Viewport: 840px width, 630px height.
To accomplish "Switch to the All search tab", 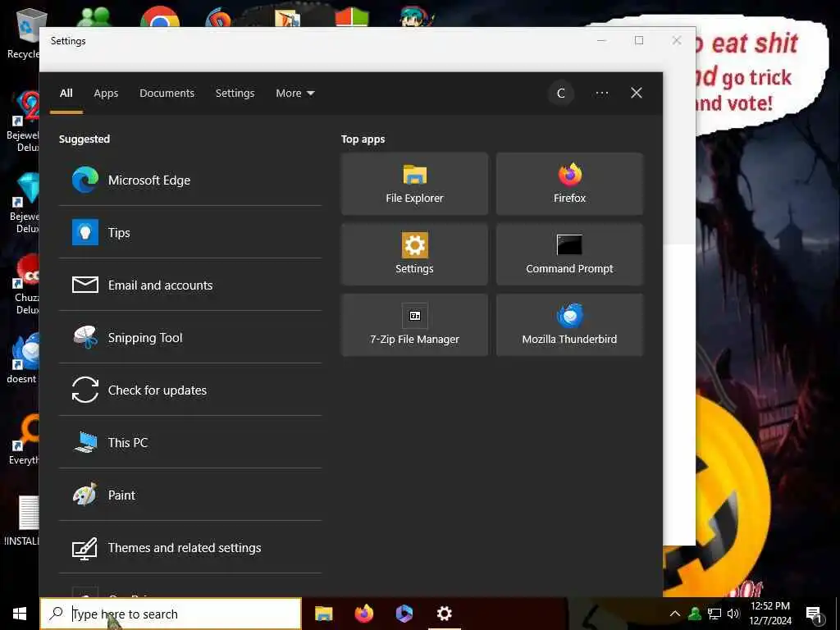I will pyautogui.click(x=66, y=94).
